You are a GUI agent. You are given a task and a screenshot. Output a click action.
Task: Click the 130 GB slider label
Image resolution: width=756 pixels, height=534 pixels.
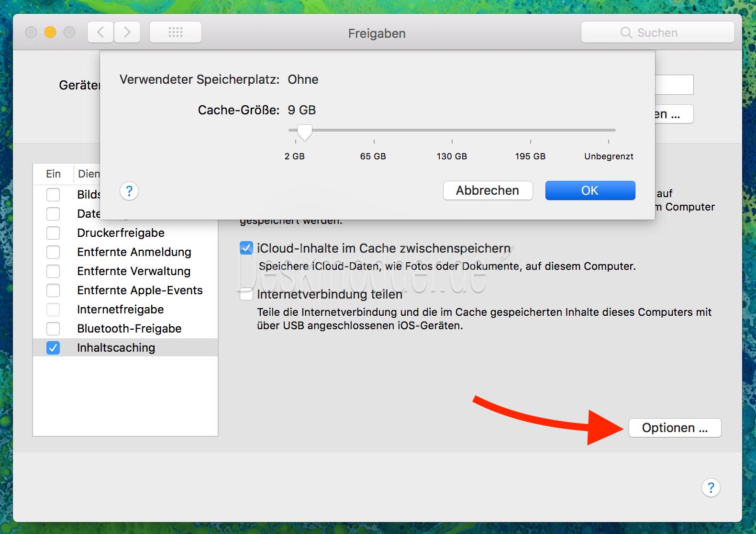click(x=452, y=156)
